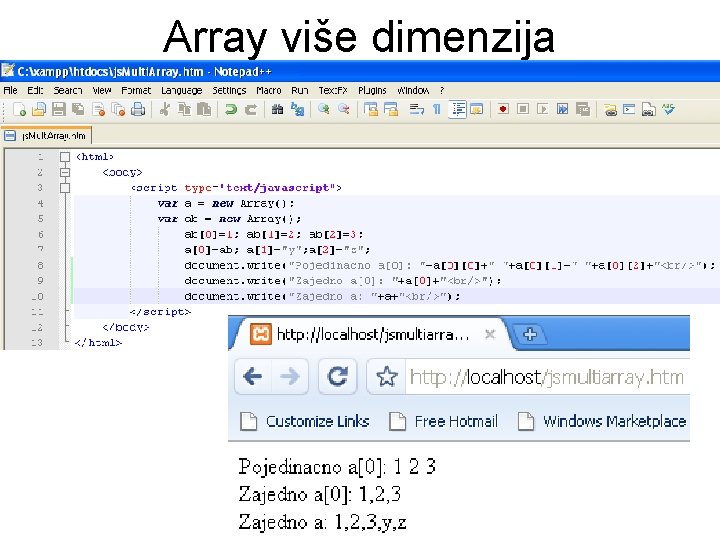Print the document with the printer icon
The image size is (720, 540).
pos(138,109)
